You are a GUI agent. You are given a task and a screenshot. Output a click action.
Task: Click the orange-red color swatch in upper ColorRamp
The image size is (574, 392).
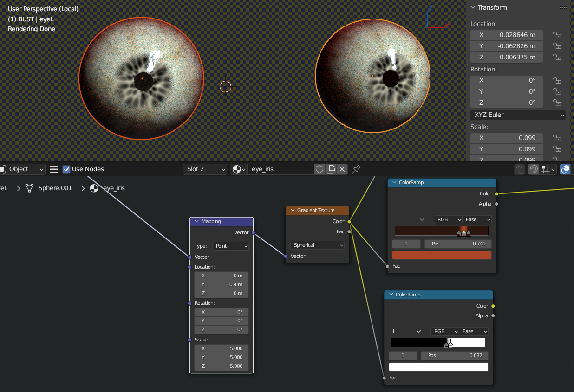pyautogui.click(x=442, y=255)
